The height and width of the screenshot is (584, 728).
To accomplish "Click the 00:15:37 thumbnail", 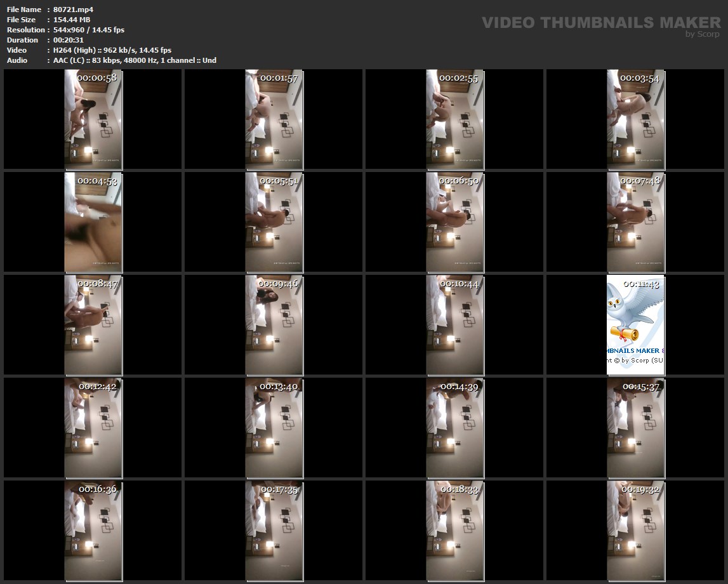I will point(636,428).
